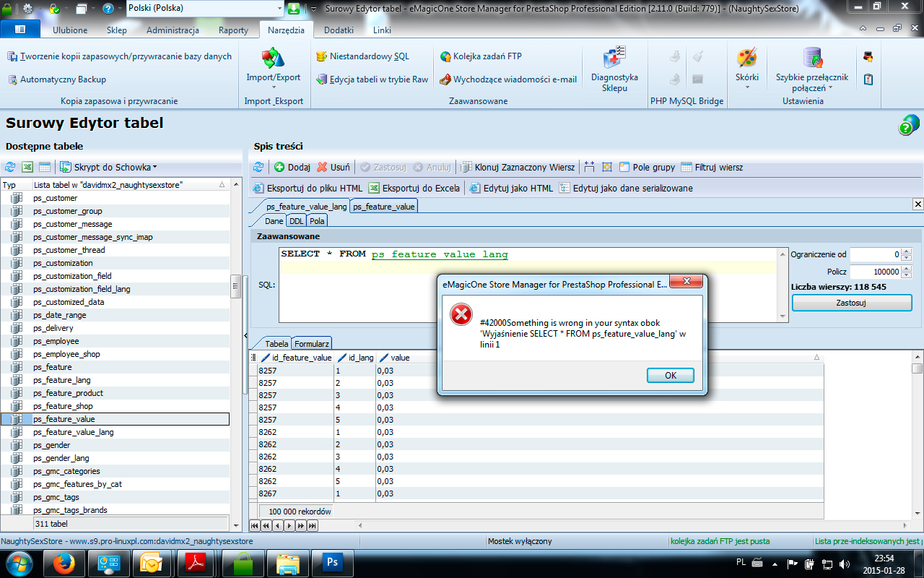This screenshot has height=578, width=924.
Task: Click Dodaj to add a row
Action: pos(292,167)
